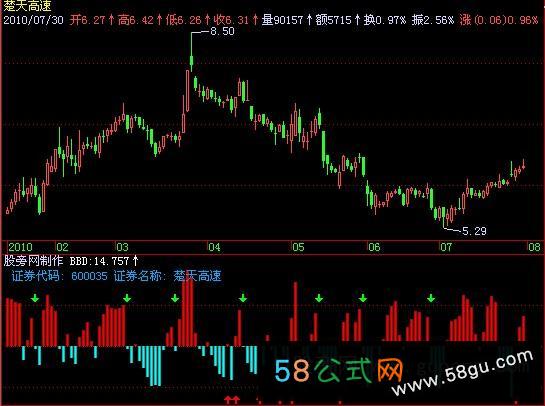Click the open price 开6.27 value
This screenshot has width=545, height=406.
coord(87,20)
